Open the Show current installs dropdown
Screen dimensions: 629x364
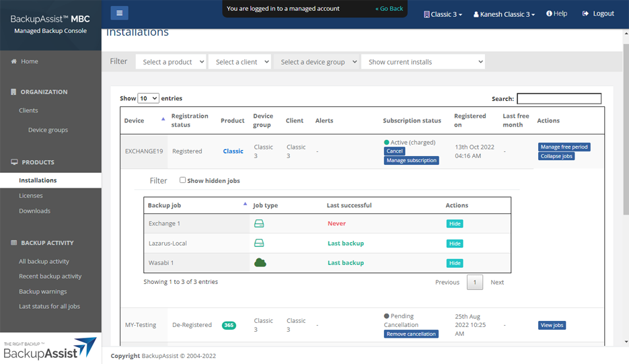[423, 62]
